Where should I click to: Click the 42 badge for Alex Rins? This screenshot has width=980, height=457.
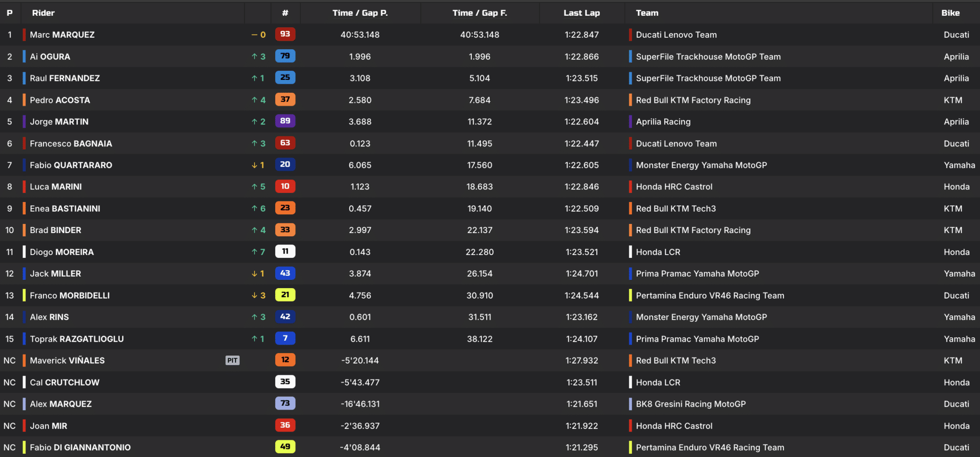click(x=285, y=317)
